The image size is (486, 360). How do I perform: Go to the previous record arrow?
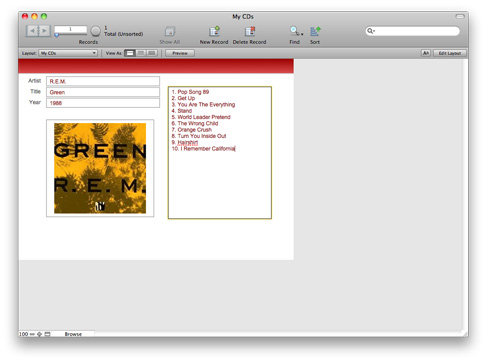(32, 31)
